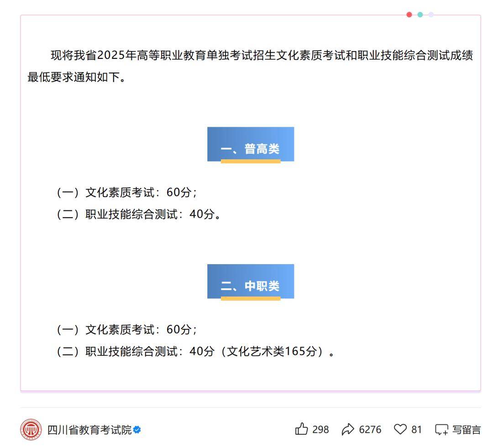The image size is (493, 448).
Task: Click the red dot at card top
Action: click(x=409, y=15)
